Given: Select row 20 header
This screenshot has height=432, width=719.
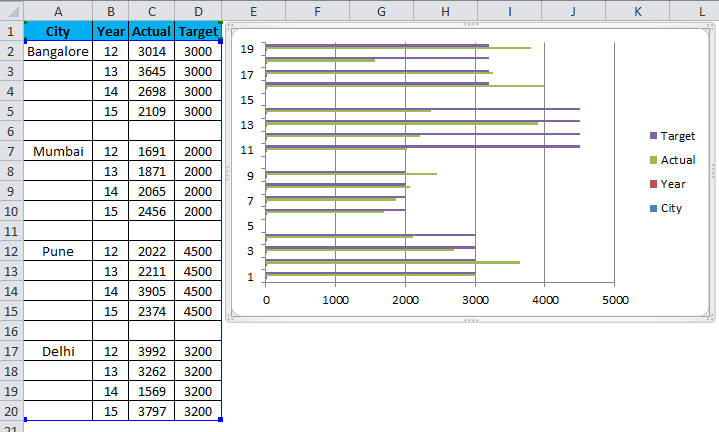Looking at the screenshot, I should point(11,411).
